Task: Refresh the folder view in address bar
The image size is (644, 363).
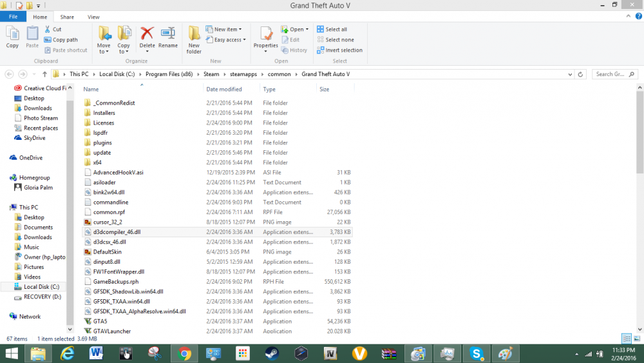Action: click(x=580, y=74)
